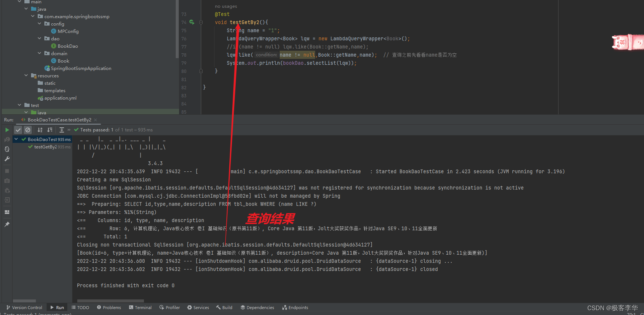
Task: Open Book class in domain
Action: click(x=63, y=61)
